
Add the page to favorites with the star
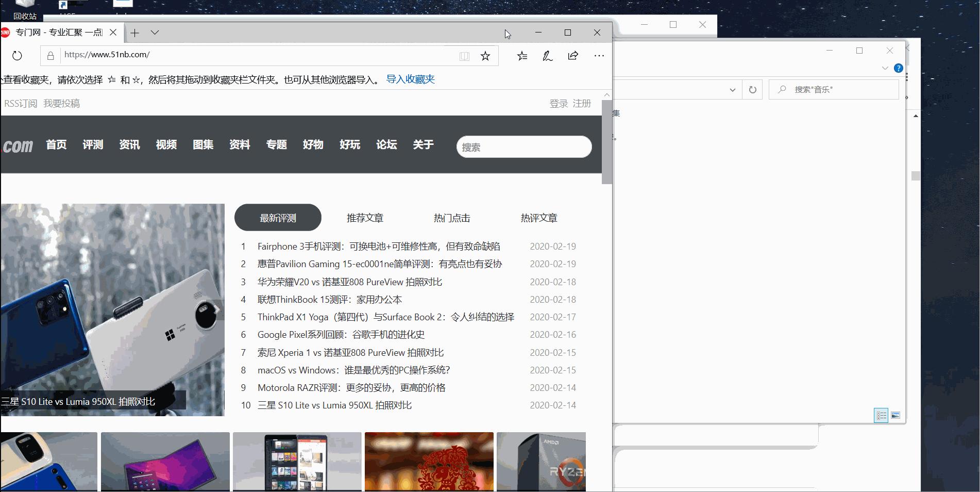pos(485,56)
